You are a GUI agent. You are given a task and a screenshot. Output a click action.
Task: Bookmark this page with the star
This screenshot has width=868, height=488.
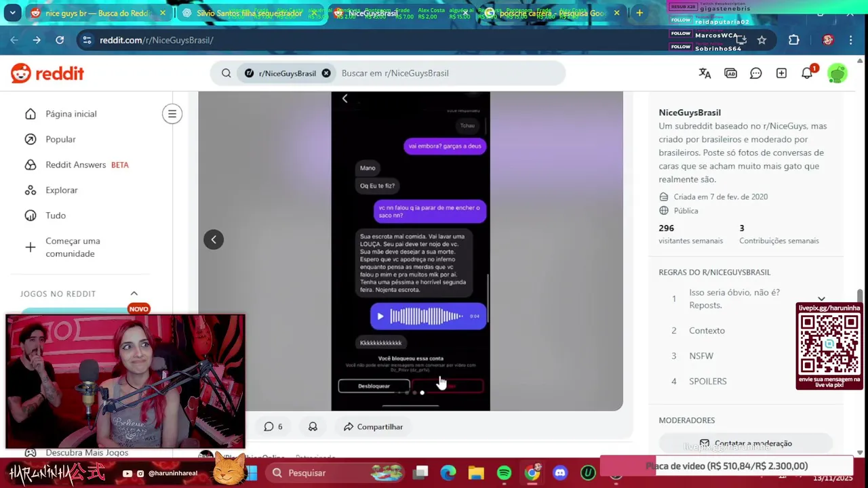click(762, 40)
